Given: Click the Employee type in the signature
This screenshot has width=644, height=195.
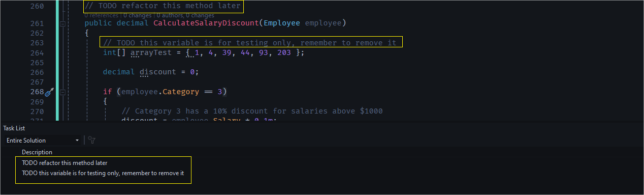Looking at the screenshot, I should pyautogui.click(x=282, y=23).
